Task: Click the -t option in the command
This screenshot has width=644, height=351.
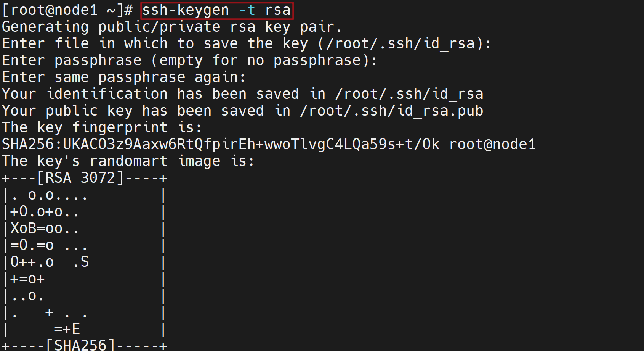Action: pyautogui.click(x=247, y=10)
